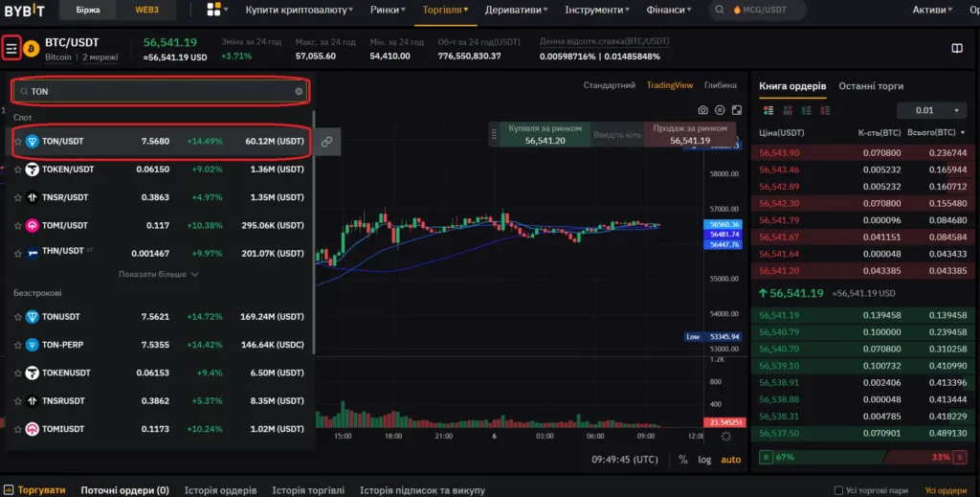The height and width of the screenshot is (497, 980).
Task: Click the drag handle of quick trade panel
Action: [x=494, y=134]
